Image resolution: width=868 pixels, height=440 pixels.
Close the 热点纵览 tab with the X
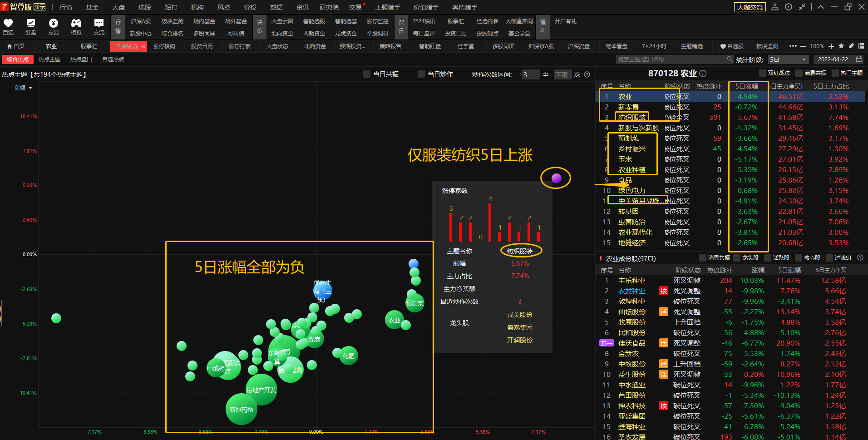pos(143,46)
